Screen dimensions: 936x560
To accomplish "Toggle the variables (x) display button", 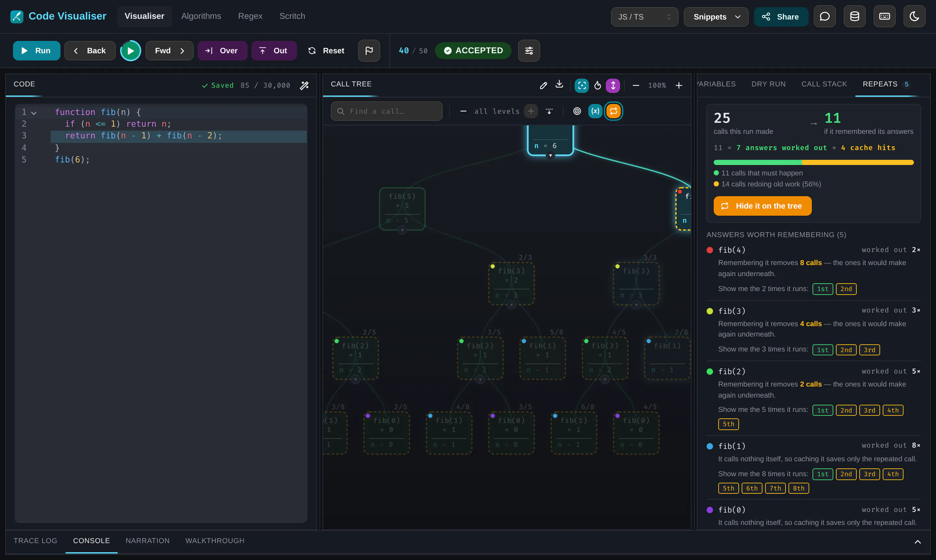I will (595, 111).
